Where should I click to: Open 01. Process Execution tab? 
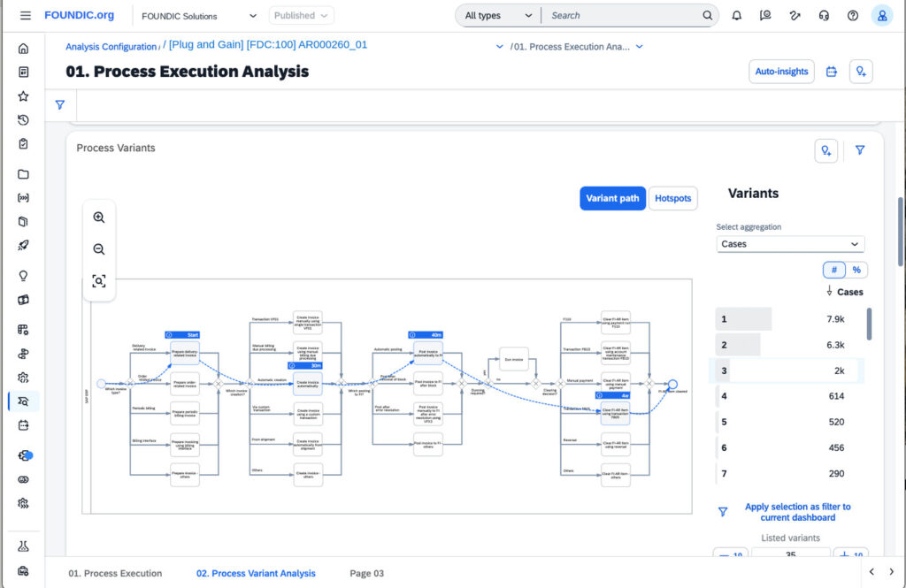point(115,573)
